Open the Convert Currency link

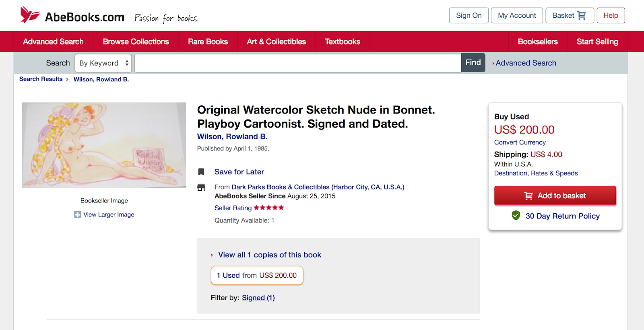[x=520, y=142]
